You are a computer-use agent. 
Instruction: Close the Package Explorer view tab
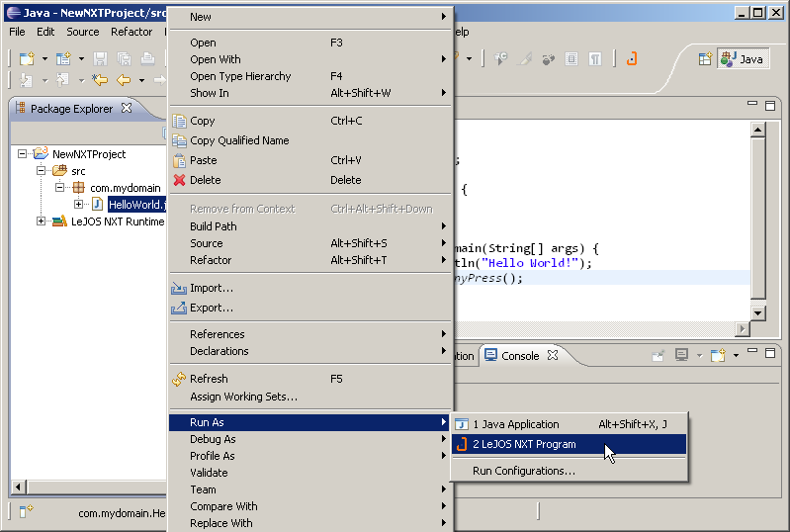(x=127, y=108)
